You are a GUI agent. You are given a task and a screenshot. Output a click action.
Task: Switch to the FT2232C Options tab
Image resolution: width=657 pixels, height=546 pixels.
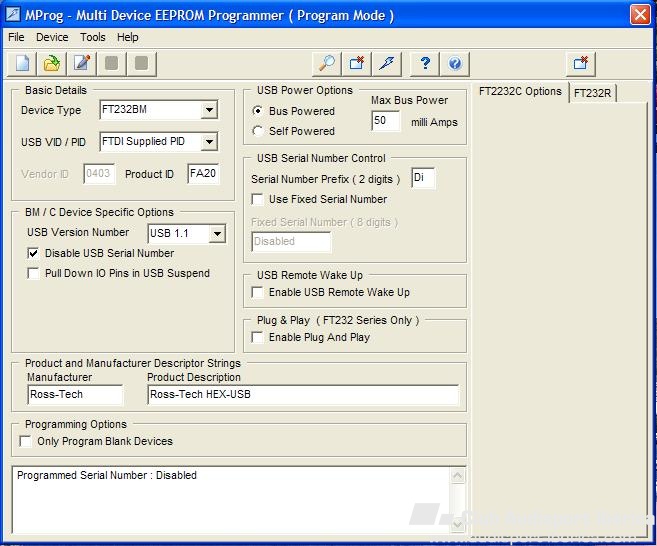coord(520,91)
